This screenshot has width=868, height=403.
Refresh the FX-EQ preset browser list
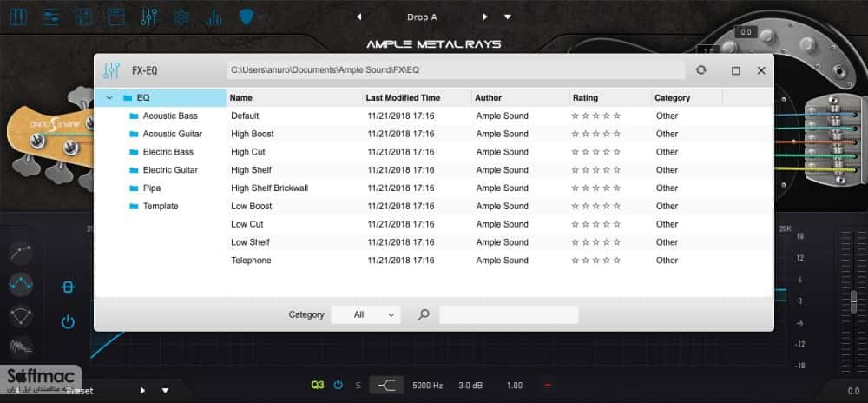pos(700,70)
